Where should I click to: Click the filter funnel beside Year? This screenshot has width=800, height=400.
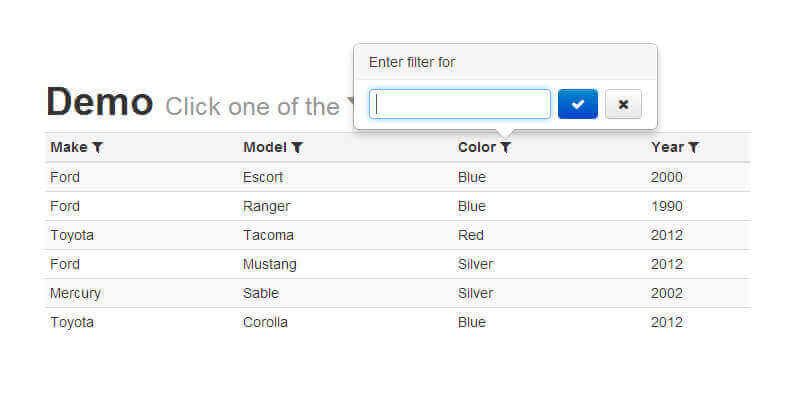[694, 147]
